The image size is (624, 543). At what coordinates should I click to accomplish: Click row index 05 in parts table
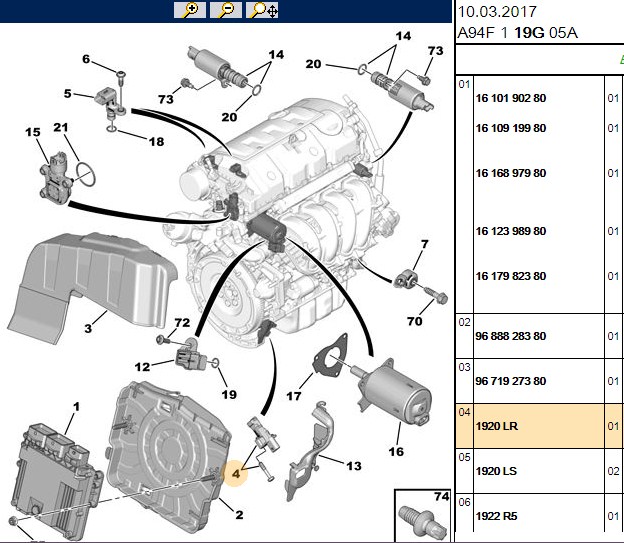point(464,457)
